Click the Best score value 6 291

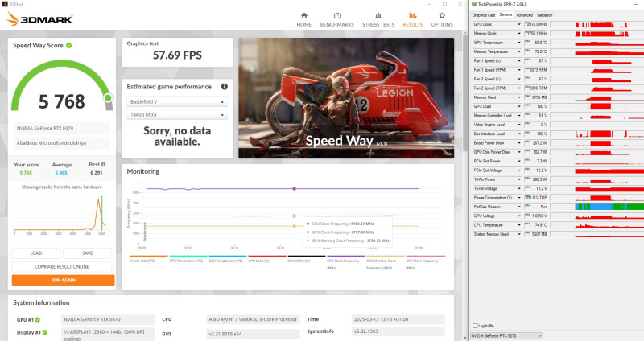pyautogui.click(x=97, y=173)
